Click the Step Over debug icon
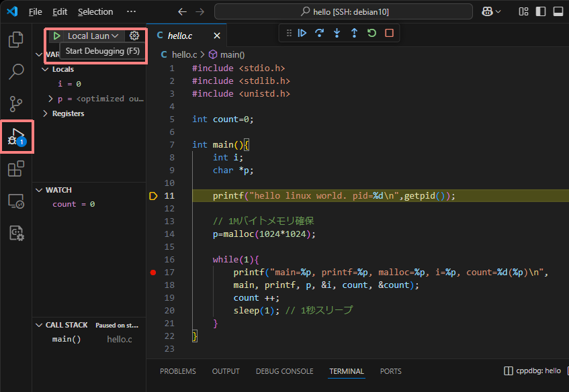The width and height of the screenshot is (569, 392). (x=319, y=32)
